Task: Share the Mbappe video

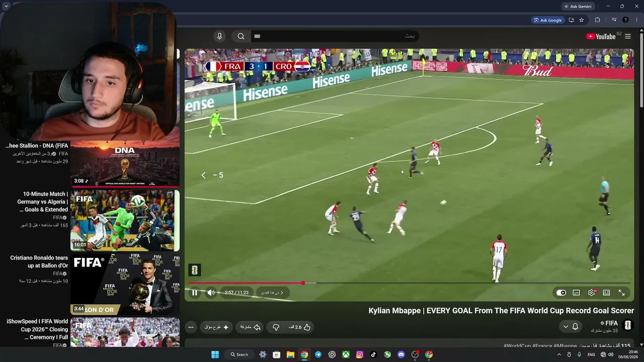Action: (x=250, y=327)
